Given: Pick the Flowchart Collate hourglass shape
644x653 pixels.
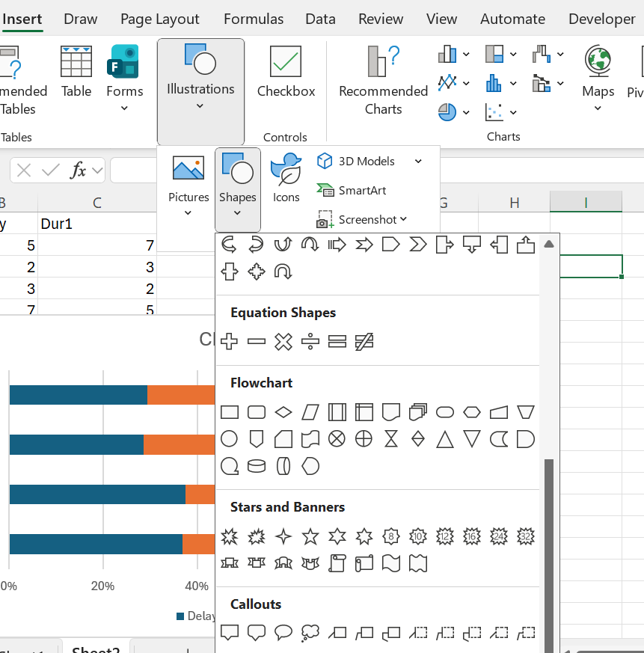Looking at the screenshot, I should pyautogui.click(x=391, y=439).
